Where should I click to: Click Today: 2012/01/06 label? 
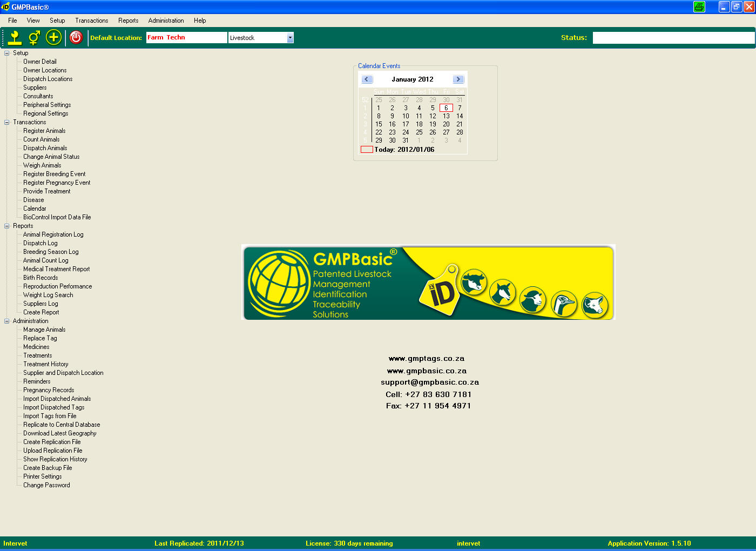pos(404,150)
